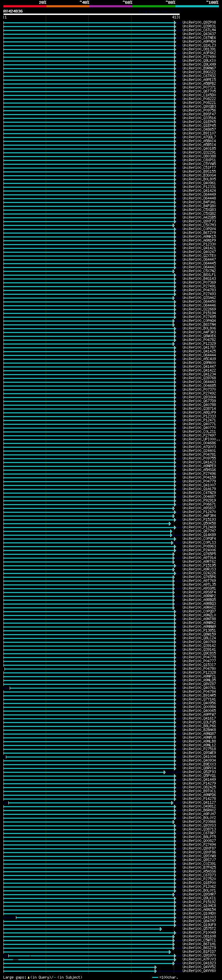Select the UniRef100_Q575T2 row label
This screenshot has height=980, width=222.
[x=199, y=928]
